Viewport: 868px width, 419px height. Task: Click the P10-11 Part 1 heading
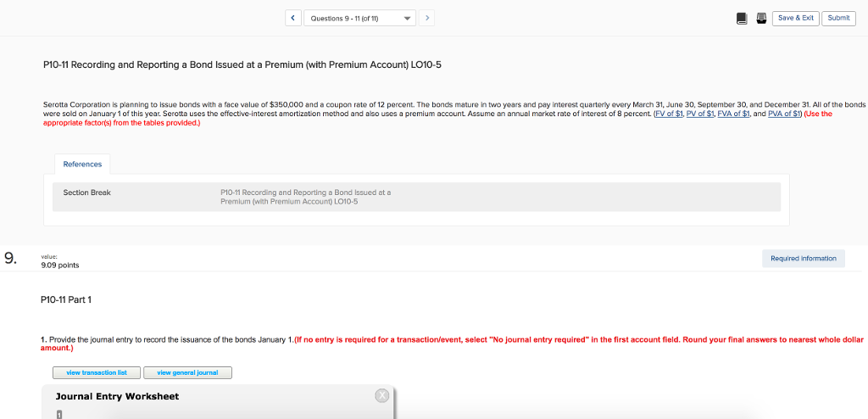coord(70,299)
